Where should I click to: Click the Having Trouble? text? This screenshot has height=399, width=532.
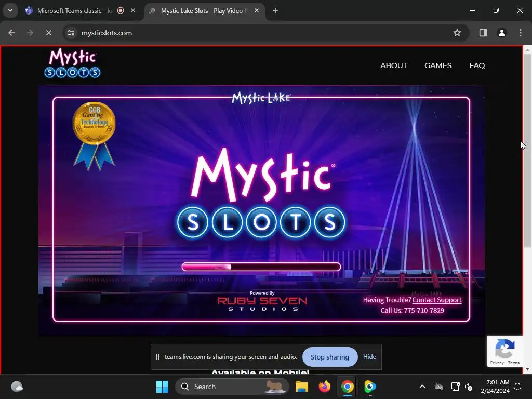(x=387, y=300)
